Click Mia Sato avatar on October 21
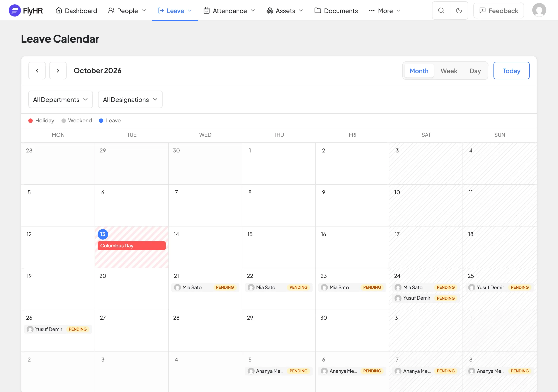 [x=177, y=287]
